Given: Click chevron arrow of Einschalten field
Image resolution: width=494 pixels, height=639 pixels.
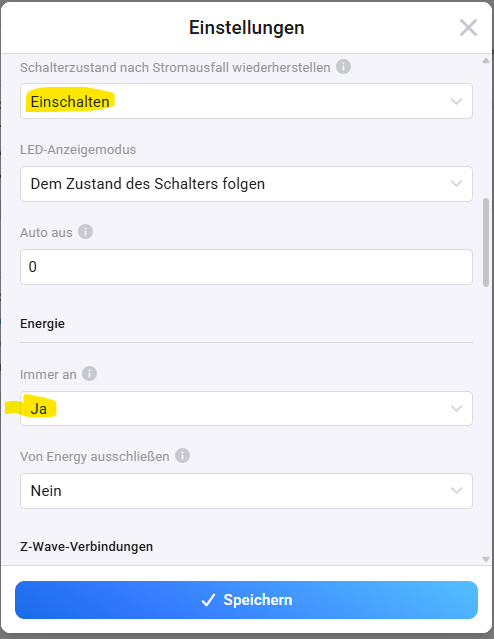Looking at the screenshot, I should pyautogui.click(x=457, y=101).
